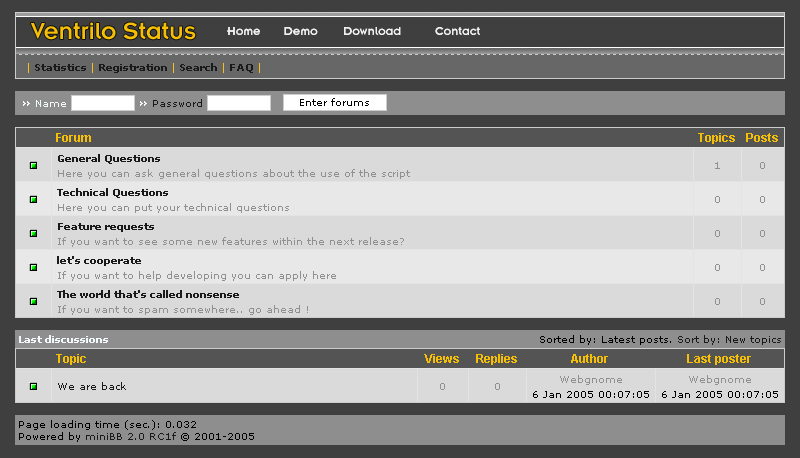The height and width of the screenshot is (458, 800).
Task: Click the Feature requests description text
Action: click(x=231, y=242)
